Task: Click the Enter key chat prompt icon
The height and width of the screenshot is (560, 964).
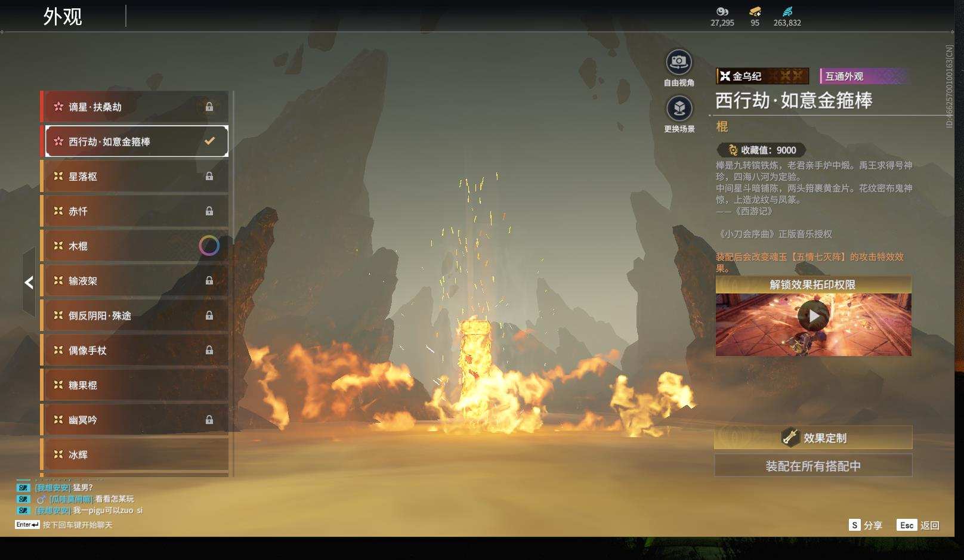Action: coord(27,525)
